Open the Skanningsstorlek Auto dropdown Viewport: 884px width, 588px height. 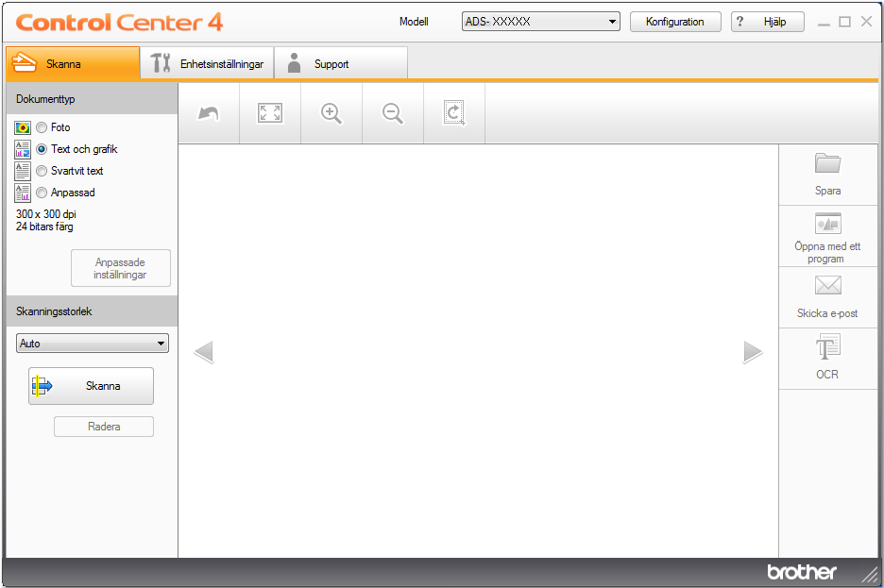93,343
